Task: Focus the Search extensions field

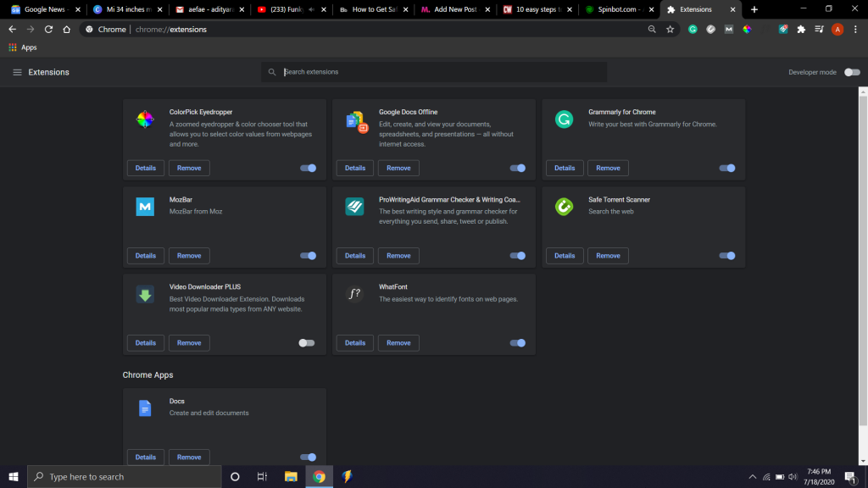Action: pos(434,72)
